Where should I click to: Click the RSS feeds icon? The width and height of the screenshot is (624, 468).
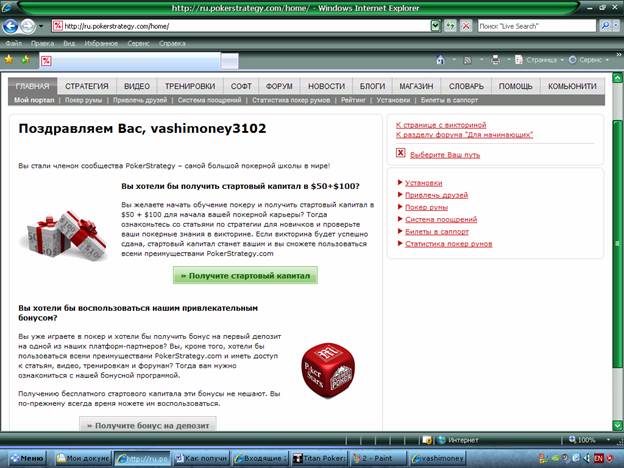tap(468, 60)
